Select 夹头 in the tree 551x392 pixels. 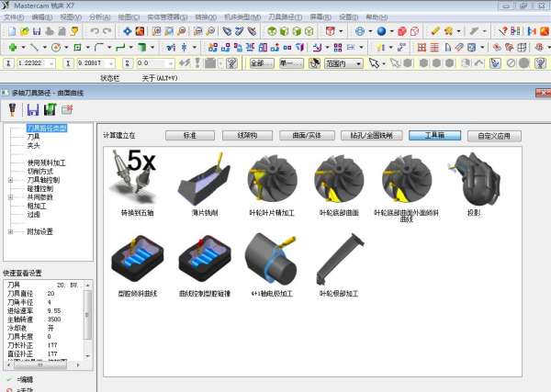pos(34,145)
